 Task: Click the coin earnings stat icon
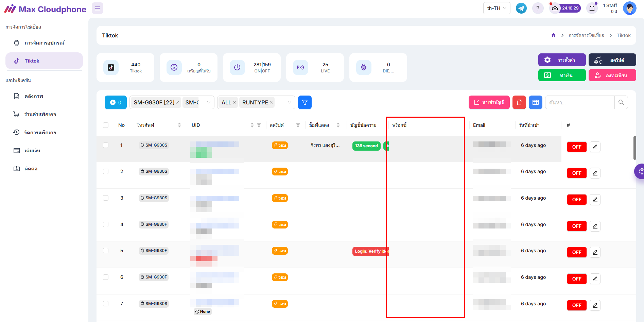click(x=174, y=67)
